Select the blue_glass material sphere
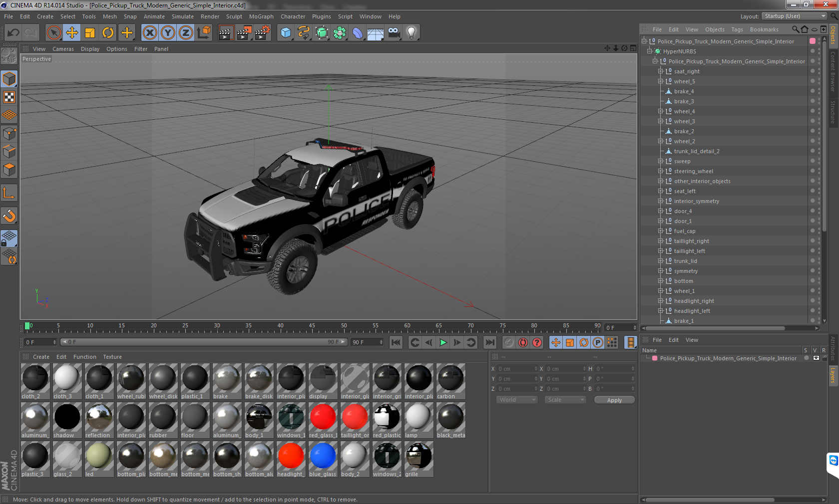Image resolution: width=839 pixels, height=504 pixels. [323, 456]
